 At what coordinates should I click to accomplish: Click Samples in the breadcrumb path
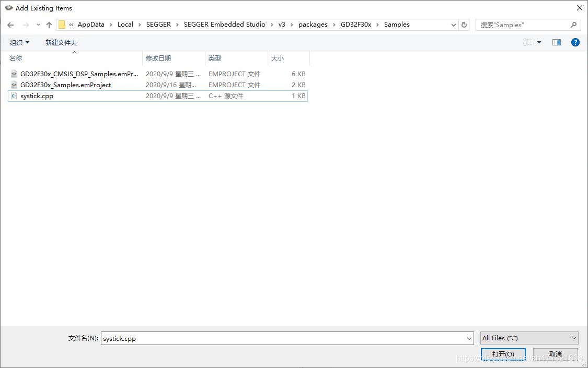[x=397, y=25]
